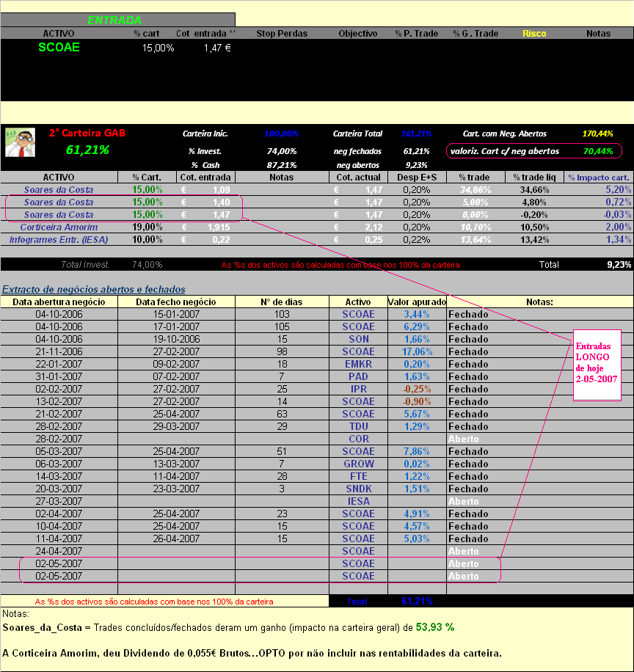634x672 pixels.
Task: Select the Data abertura negócio column header
Action: click(59, 302)
